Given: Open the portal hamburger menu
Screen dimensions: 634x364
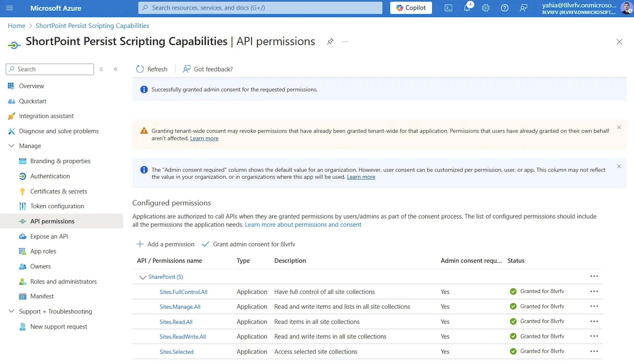Looking at the screenshot, I should [9, 8].
